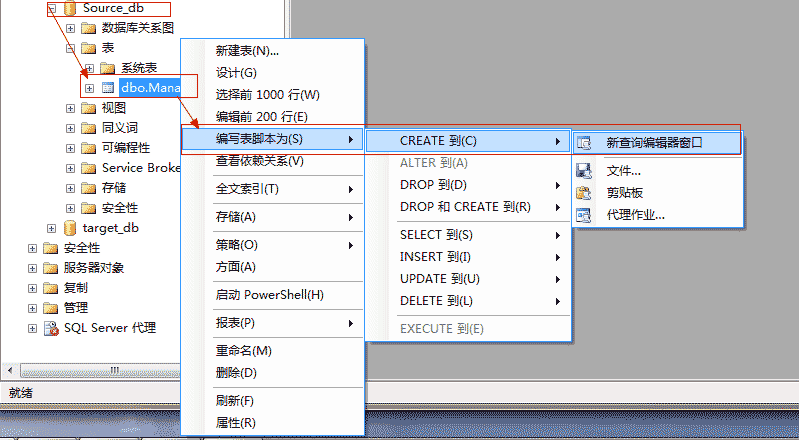Open SELECT 到(S) submenu
799x440 pixels.
click(x=468, y=235)
